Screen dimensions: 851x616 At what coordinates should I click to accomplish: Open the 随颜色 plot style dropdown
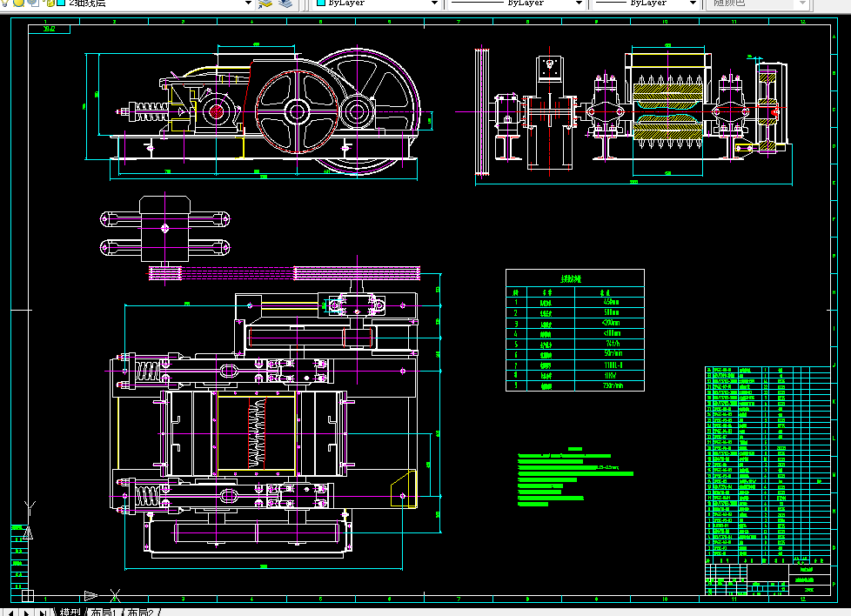click(x=802, y=3)
